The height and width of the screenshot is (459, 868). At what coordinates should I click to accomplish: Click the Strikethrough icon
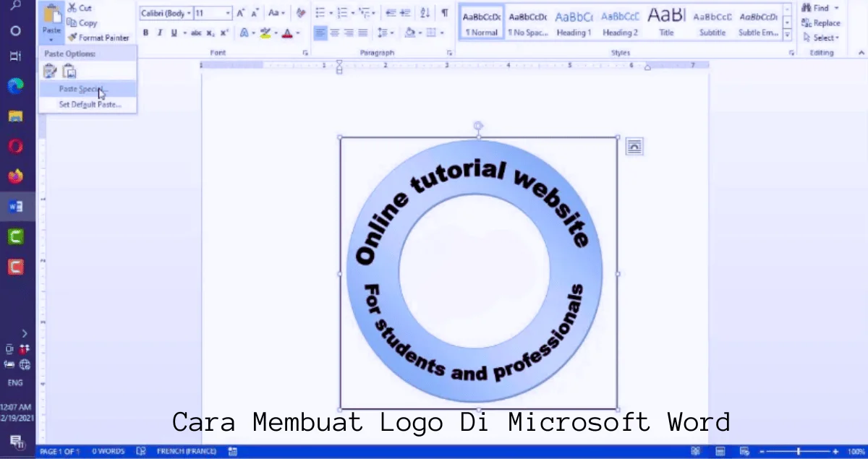pos(197,33)
